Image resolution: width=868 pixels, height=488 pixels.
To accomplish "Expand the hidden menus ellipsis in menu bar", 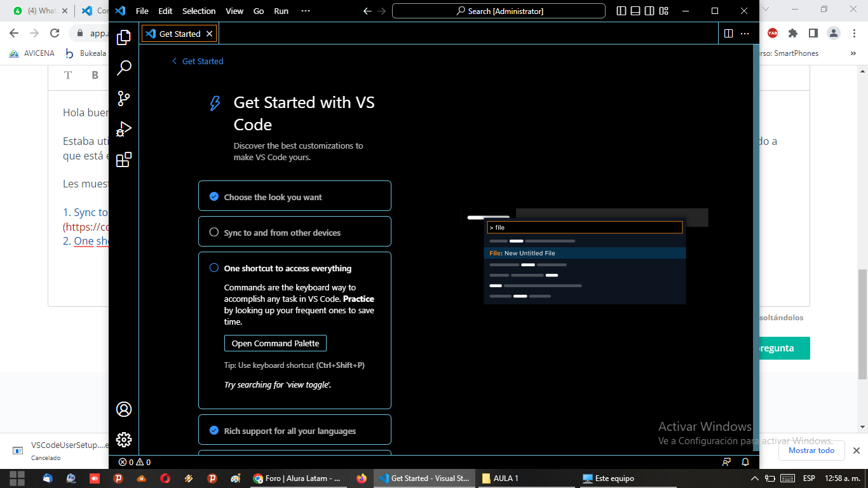I will coord(306,11).
